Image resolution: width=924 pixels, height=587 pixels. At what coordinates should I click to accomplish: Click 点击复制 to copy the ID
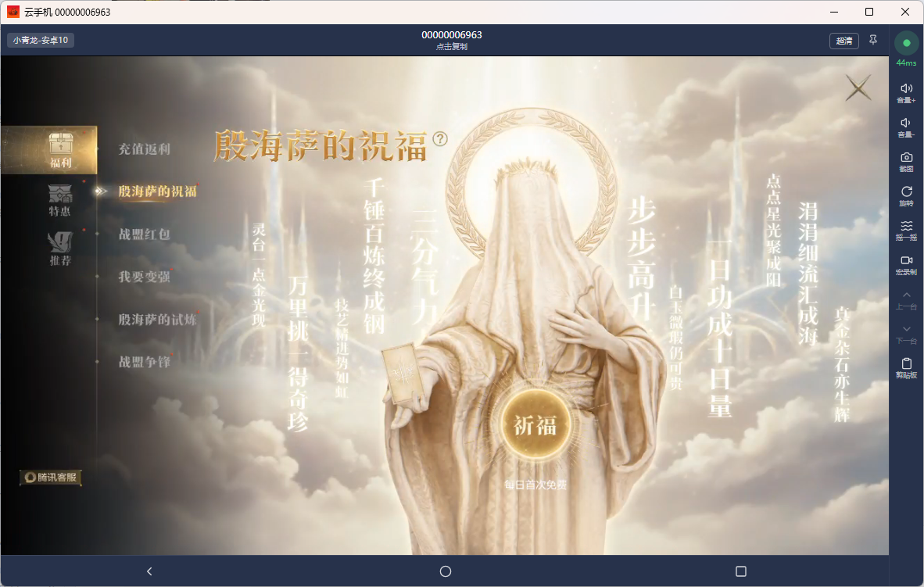(x=451, y=47)
